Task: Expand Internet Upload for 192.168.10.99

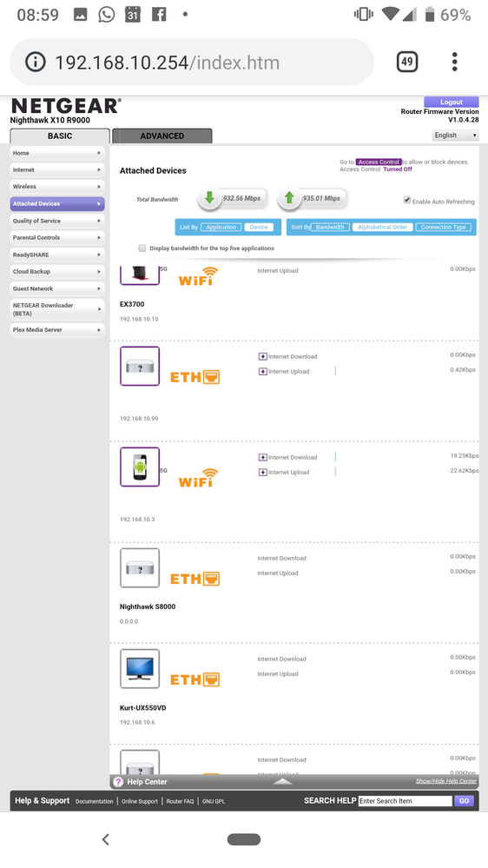Action: tap(263, 372)
